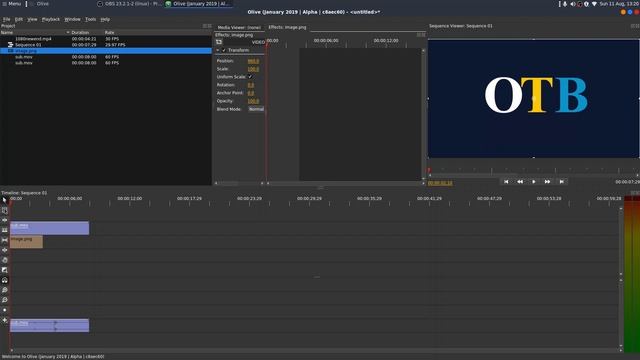Click the Rotation value field
The height and width of the screenshot is (360, 640).
pyautogui.click(x=251, y=85)
